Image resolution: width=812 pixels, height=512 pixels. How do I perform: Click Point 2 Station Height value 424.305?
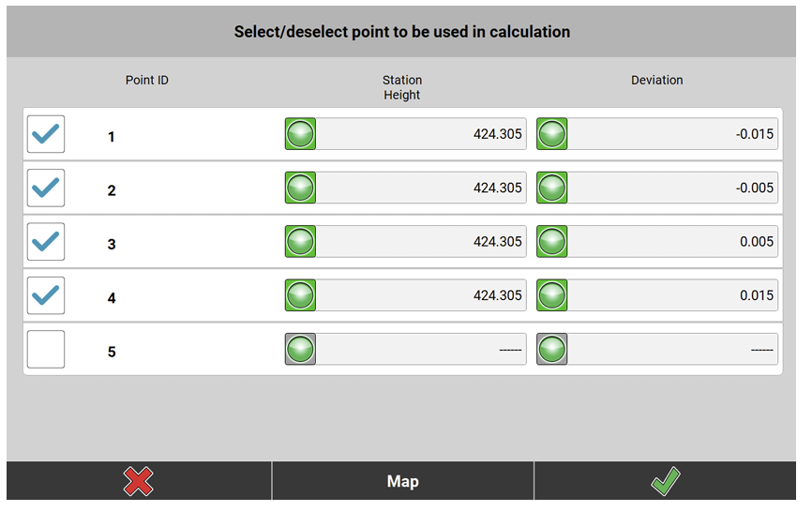(x=421, y=188)
